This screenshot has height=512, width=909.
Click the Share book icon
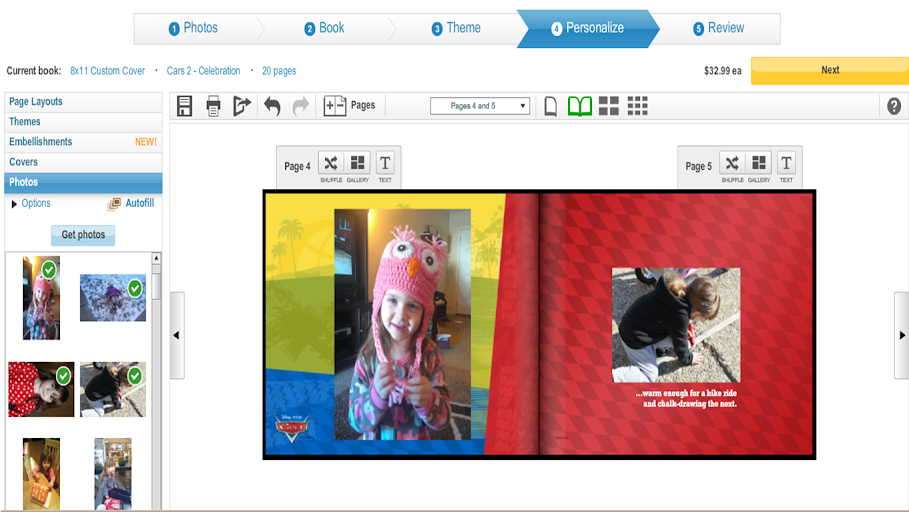pos(242,106)
